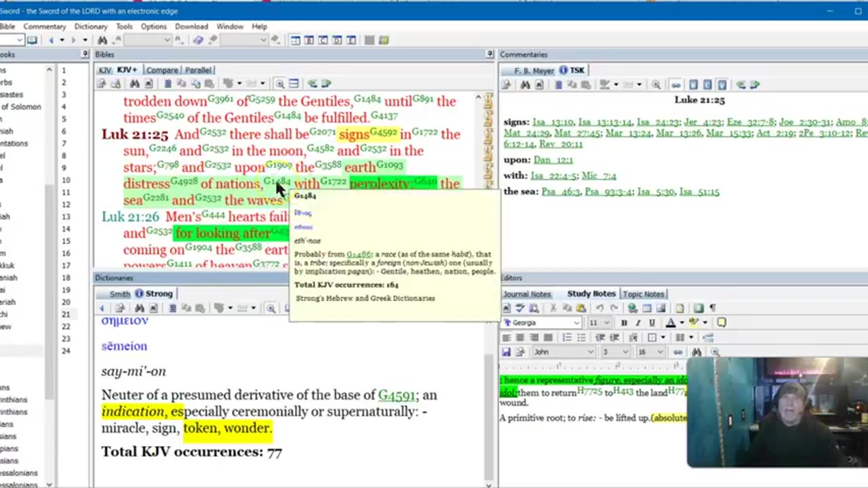Click the yellow note icon beside highlighter
Screen dimensions: 868x488
click(722, 323)
